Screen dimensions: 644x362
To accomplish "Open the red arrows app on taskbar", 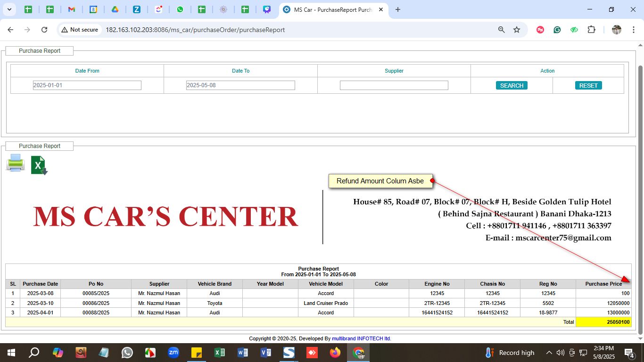I will coord(312,353).
